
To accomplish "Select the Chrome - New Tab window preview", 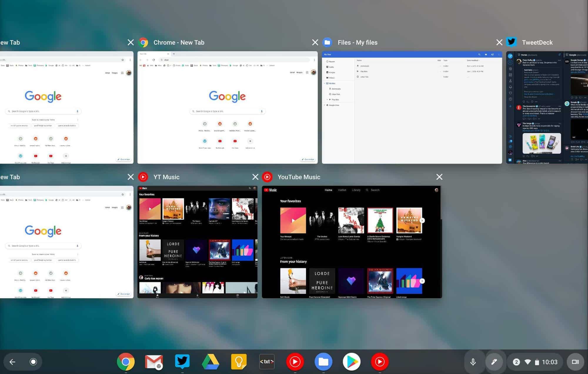I will tap(228, 107).
